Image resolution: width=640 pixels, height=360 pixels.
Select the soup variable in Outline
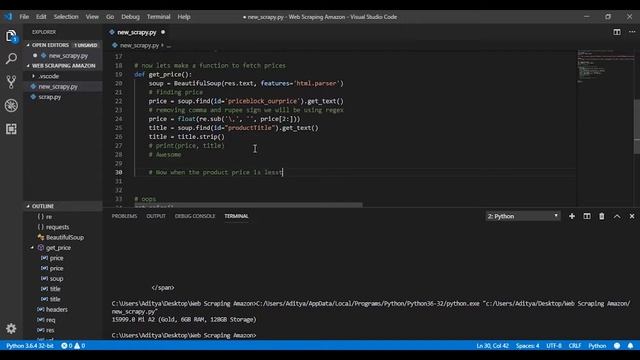[x=56, y=279]
